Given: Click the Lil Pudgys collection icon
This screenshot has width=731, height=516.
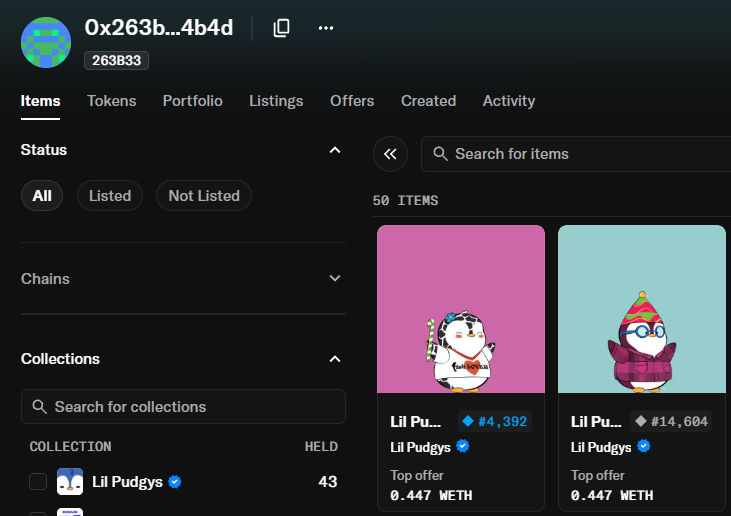Looking at the screenshot, I should (x=70, y=482).
